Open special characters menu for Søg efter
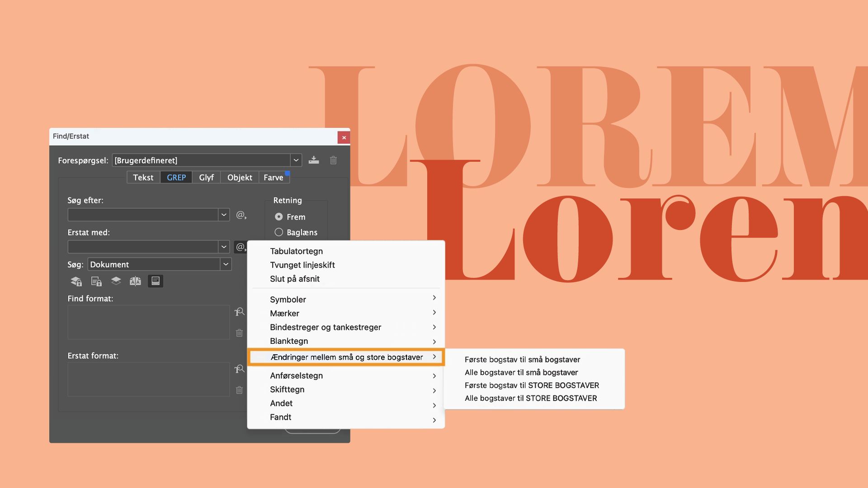 click(x=241, y=215)
